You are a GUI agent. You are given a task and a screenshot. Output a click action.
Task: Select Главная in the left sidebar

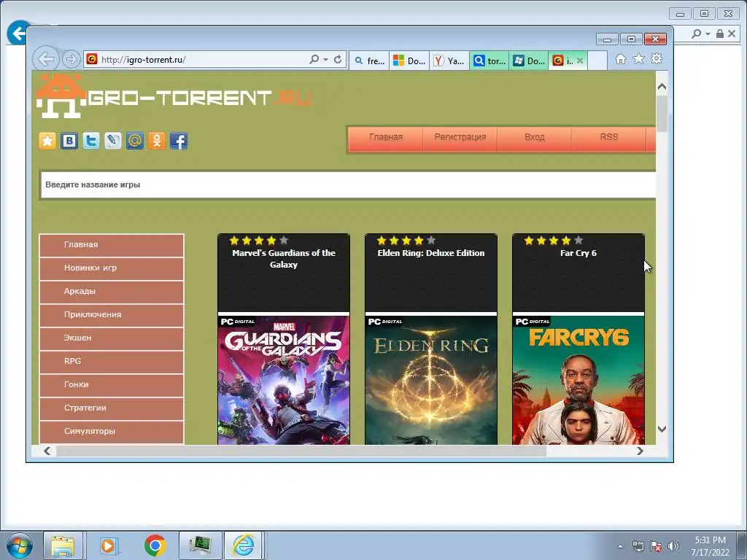pyautogui.click(x=112, y=245)
